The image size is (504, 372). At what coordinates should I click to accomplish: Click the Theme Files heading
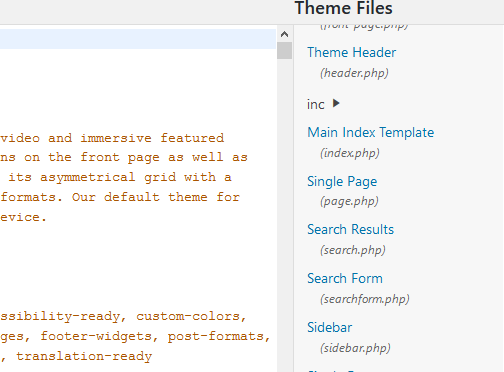pos(344,8)
